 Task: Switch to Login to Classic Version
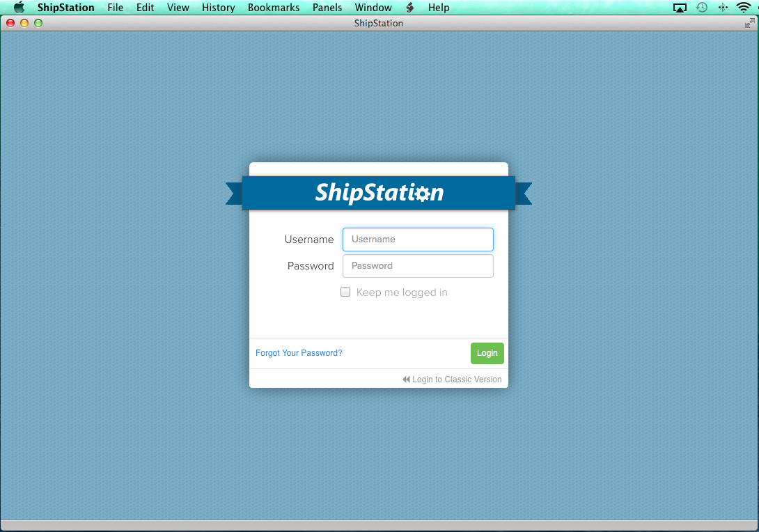point(452,380)
